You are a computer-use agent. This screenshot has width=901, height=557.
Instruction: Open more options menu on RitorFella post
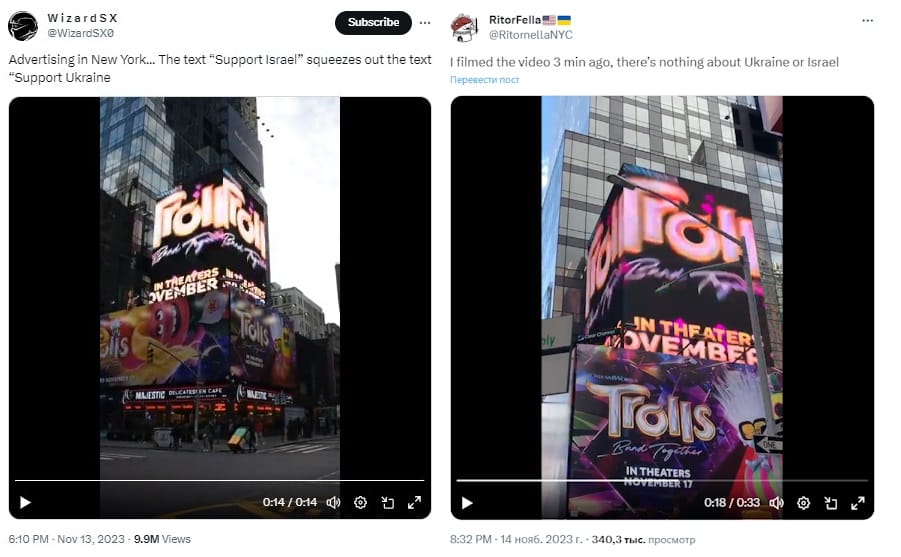868,21
